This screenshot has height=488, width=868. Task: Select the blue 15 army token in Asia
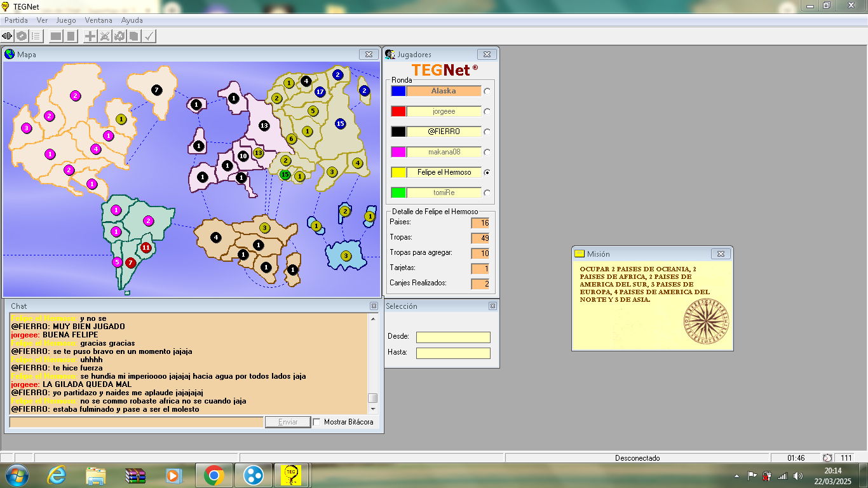point(340,123)
